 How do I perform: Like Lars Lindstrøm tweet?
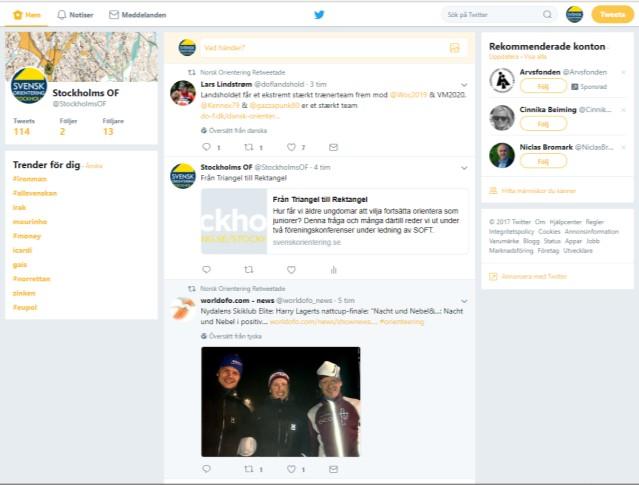click(x=291, y=147)
